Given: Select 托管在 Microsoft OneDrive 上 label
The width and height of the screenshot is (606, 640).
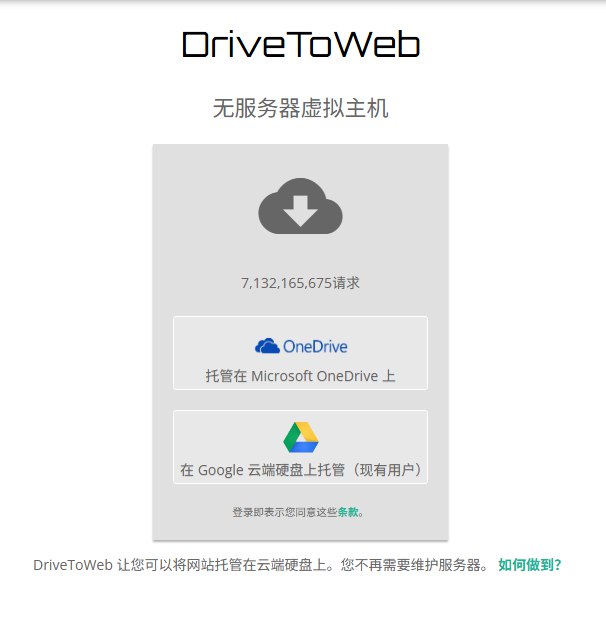Looking at the screenshot, I should [x=301, y=376].
